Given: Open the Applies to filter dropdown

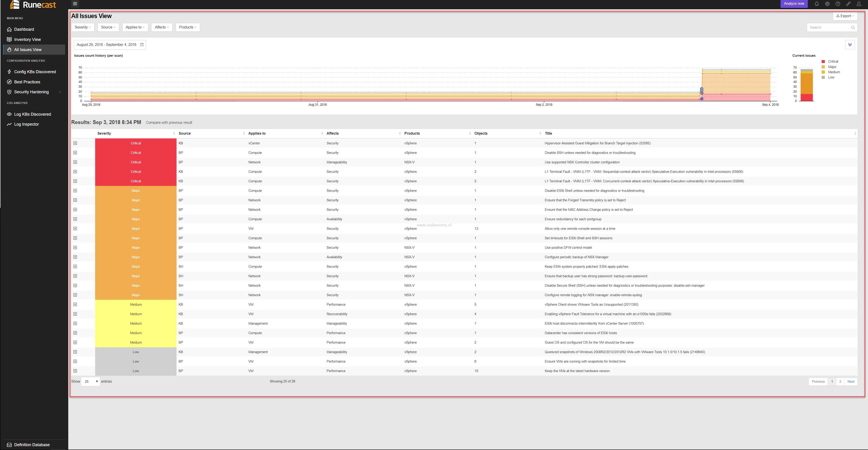Looking at the screenshot, I should [x=135, y=27].
